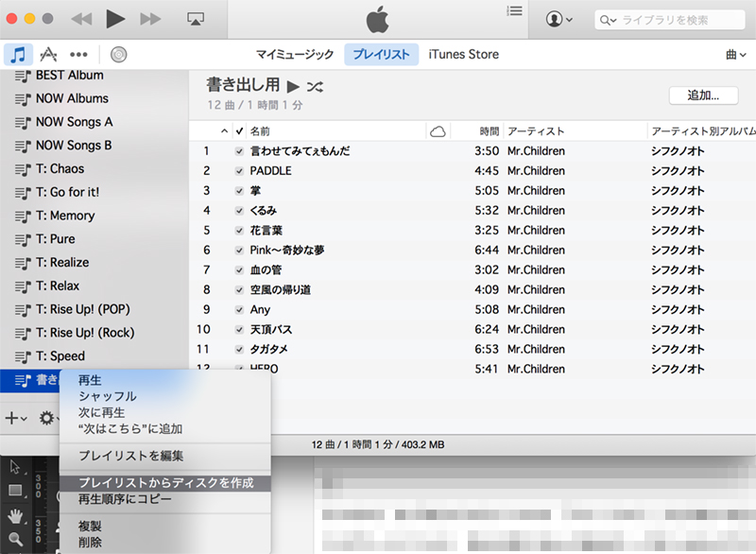This screenshot has height=554, width=756.
Task: Click the iCloud status column header
Action: click(438, 131)
